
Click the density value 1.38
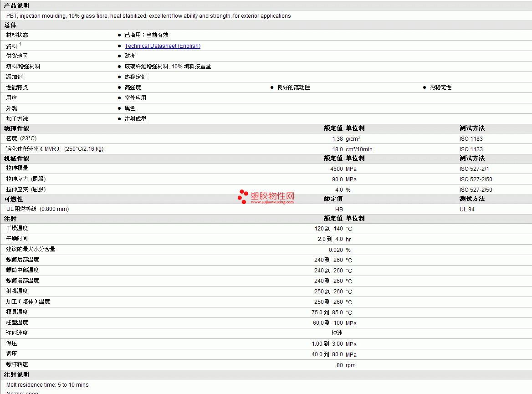click(x=337, y=139)
